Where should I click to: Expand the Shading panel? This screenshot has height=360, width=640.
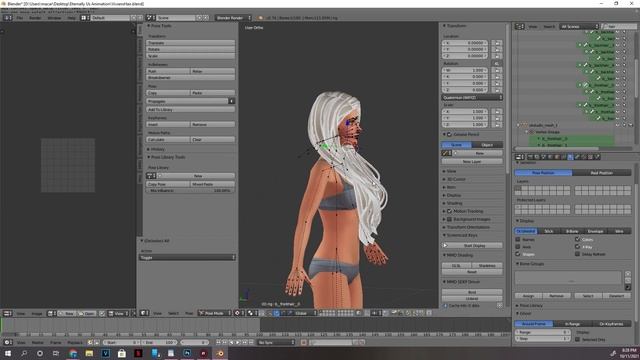[444, 203]
